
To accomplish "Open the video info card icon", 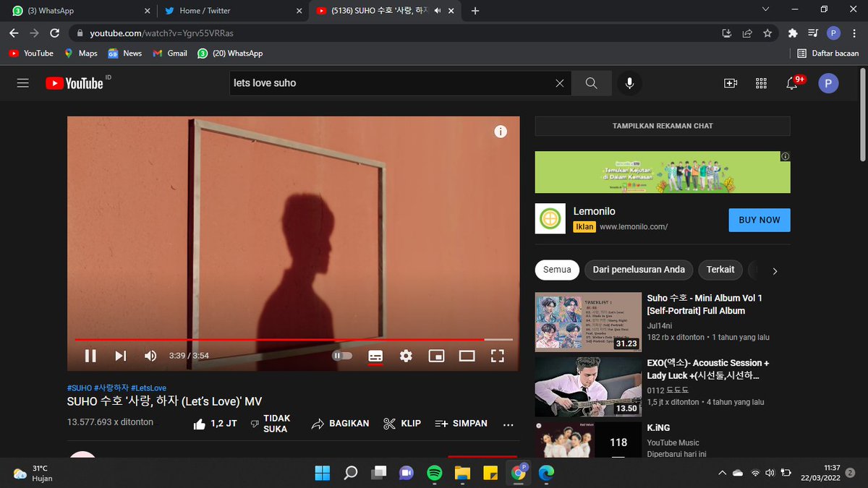I will [501, 132].
